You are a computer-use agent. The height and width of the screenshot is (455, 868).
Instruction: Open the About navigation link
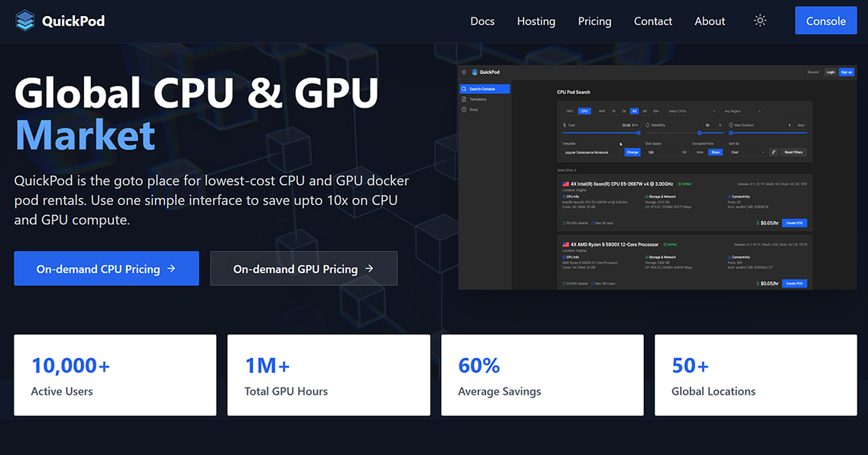[x=710, y=21]
